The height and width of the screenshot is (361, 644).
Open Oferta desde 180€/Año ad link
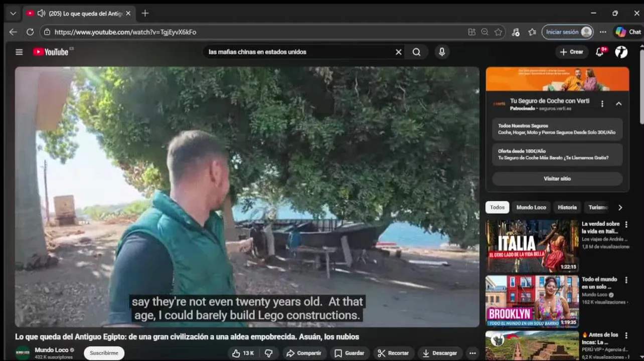[x=557, y=154]
